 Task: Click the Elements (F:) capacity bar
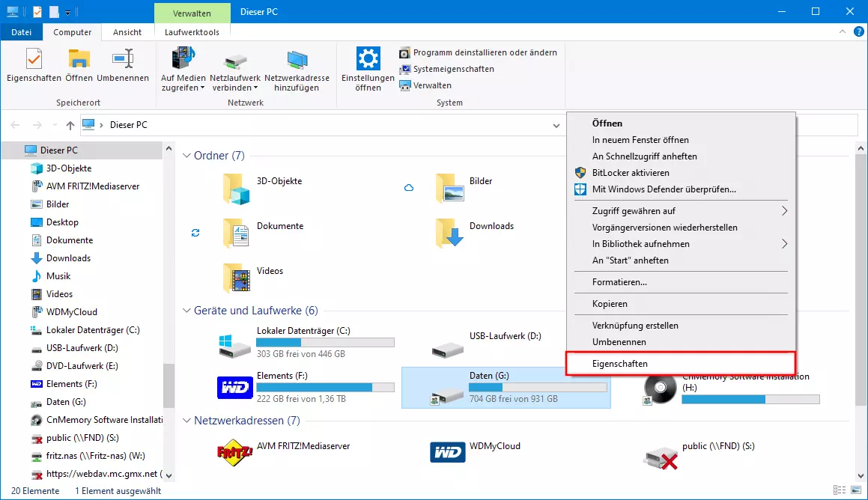coord(326,387)
